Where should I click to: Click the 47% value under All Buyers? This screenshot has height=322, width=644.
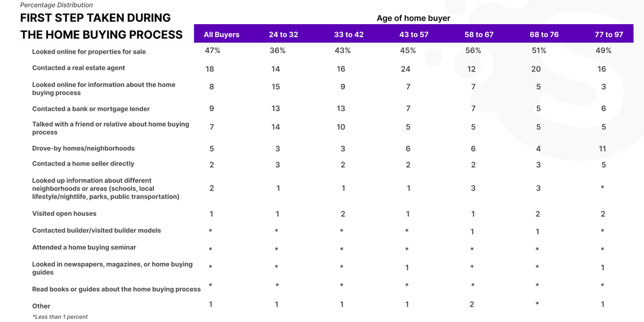point(212,50)
